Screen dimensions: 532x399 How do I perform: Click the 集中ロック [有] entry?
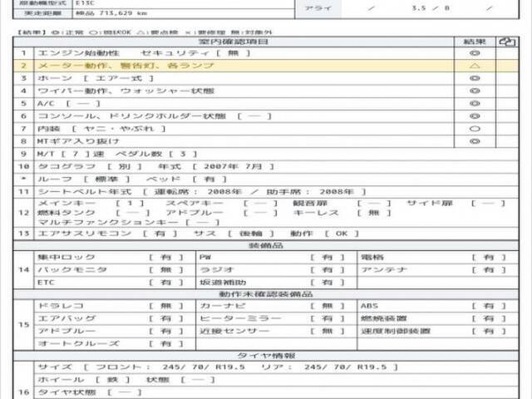pyautogui.click(x=111, y=257)
